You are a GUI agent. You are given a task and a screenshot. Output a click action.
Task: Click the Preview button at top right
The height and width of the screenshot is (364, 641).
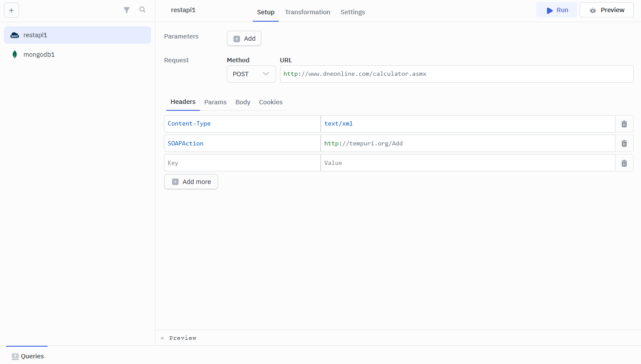tap(606, 10)
